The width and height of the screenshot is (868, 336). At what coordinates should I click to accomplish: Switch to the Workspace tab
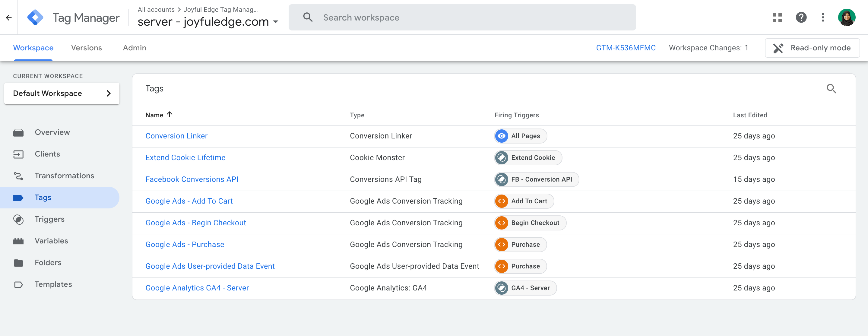click(x=33, y=48)
